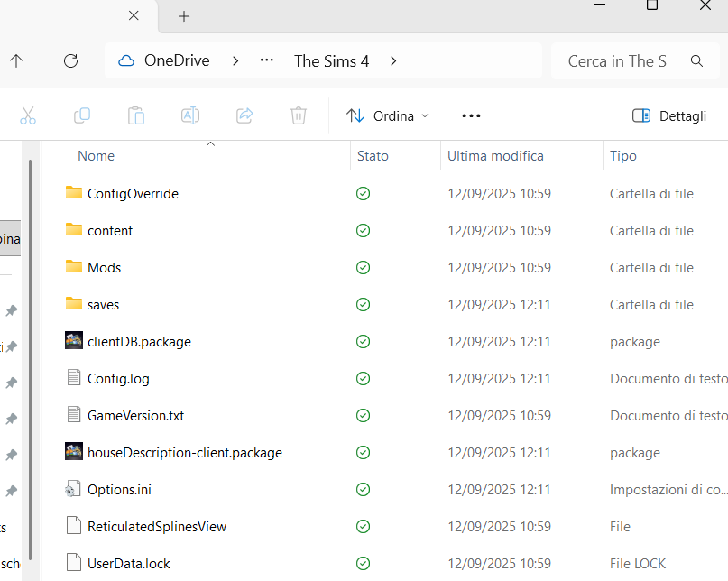Click the Copy icon in toolbar

coord(82,115)
